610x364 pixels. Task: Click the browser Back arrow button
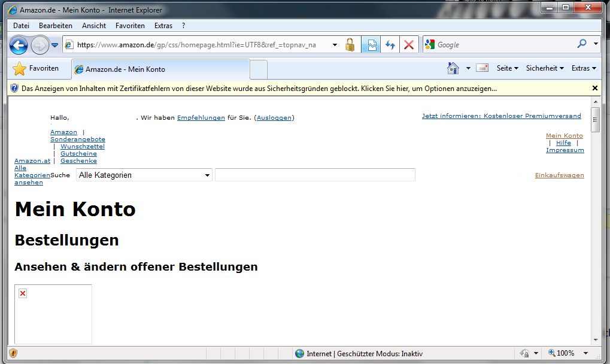(x=19, y=45)
